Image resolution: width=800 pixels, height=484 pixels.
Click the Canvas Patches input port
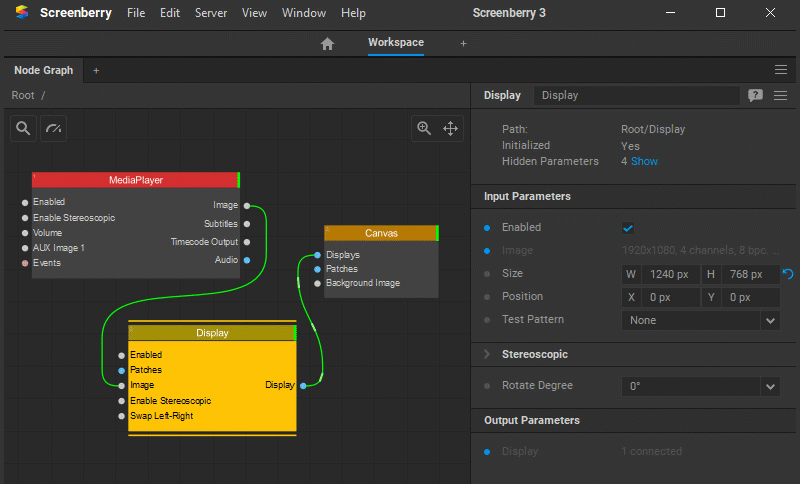(x=317, y=269)
